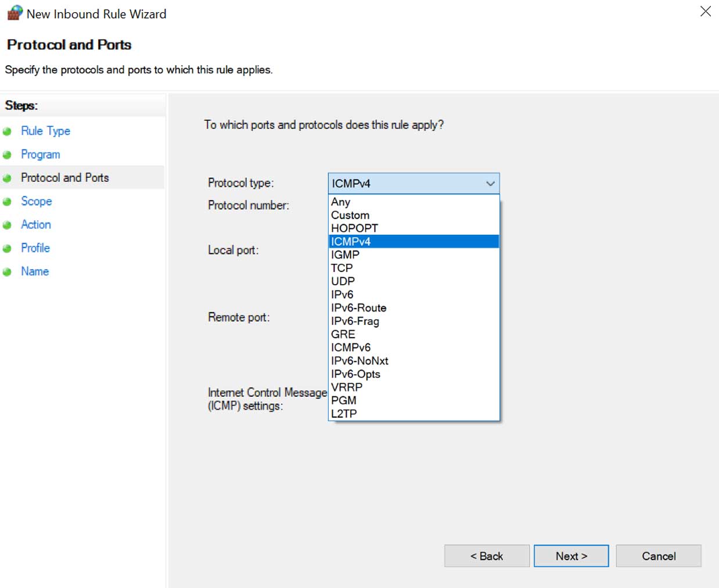Viewport: 719px width, 588px height.
Task: Select Any protocol option
Action: tap(341, 202)
